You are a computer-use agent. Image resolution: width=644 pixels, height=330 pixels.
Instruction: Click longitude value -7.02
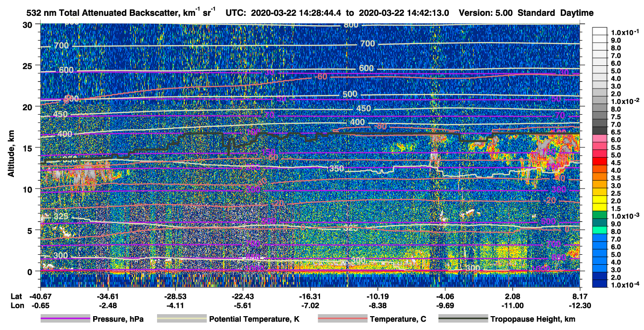[x=310, y=306]
